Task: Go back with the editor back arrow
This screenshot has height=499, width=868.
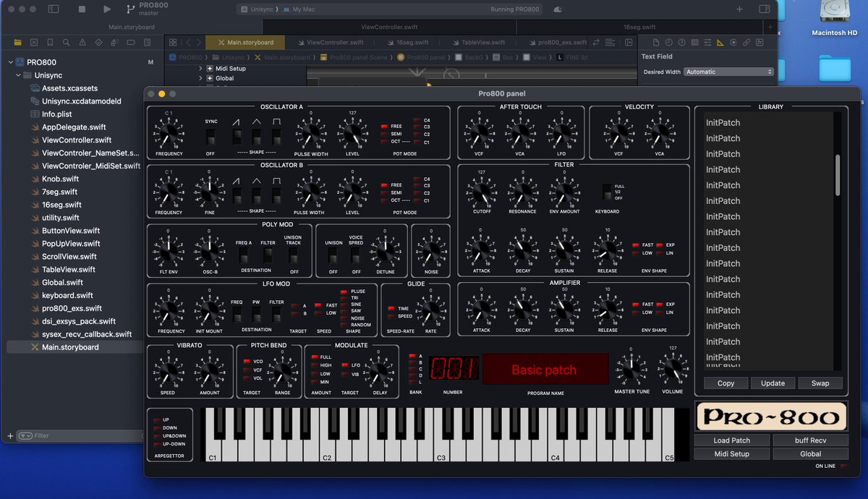Action: pyautogui.click(x=187, y=43)
